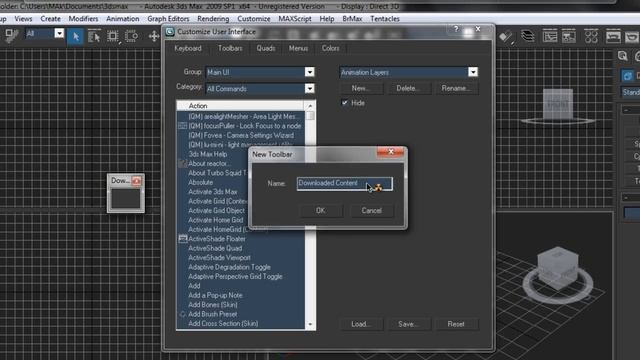
Task: Open the Curve Editor icon
Action: (x=550, y=37)
